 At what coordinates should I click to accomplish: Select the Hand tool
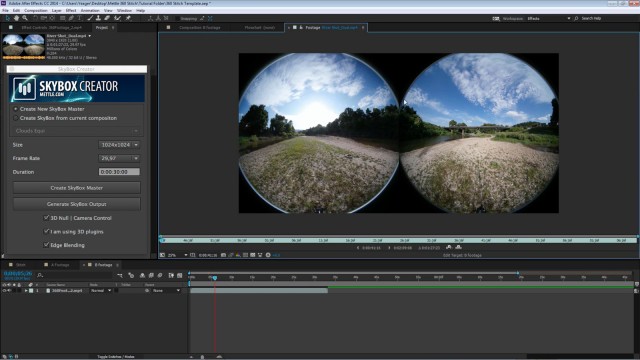point(16,18)
